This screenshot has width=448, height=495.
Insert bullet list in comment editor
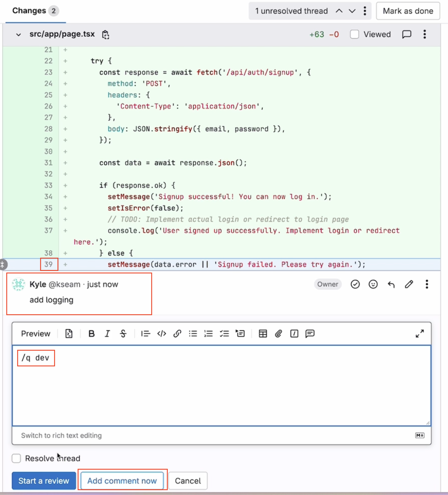193,333
